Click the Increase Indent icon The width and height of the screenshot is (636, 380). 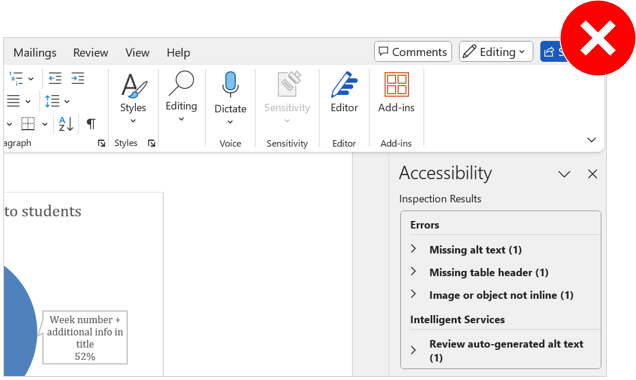coord(77,78)
